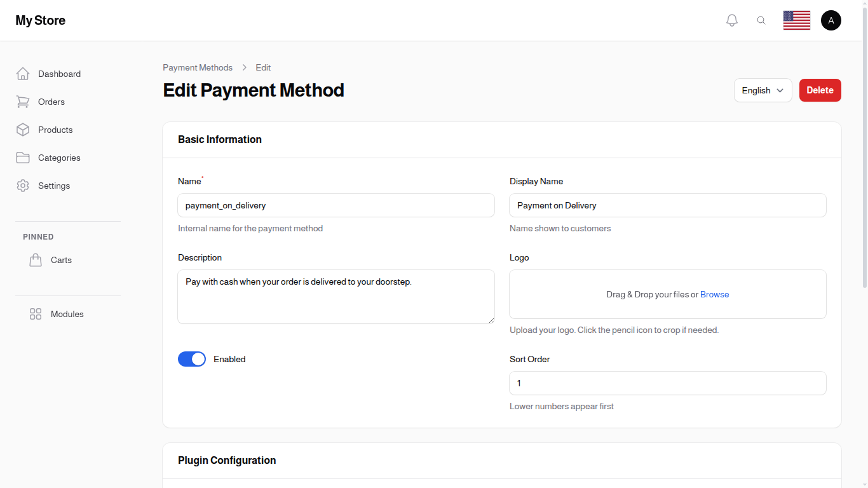Screen dimensions: 868x488
Task: Select the Orders icon in sidebar
Action: (x=23, y=102)
